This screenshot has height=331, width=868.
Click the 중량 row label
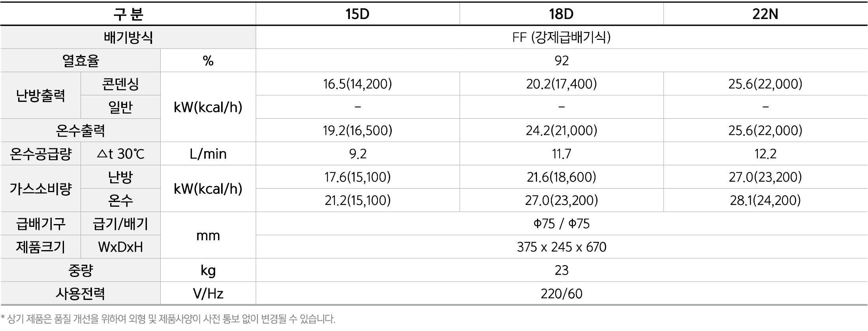click(81, 270)
